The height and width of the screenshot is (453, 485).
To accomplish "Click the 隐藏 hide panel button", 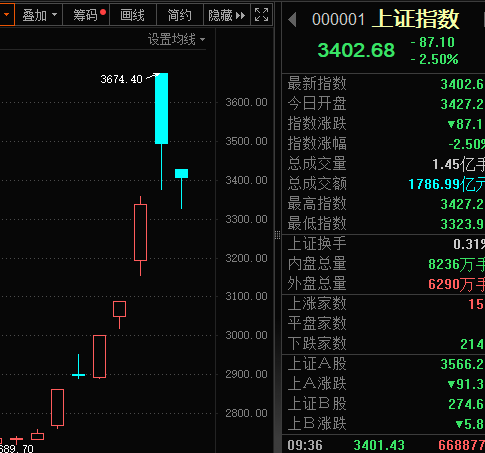I will (227, 15).
